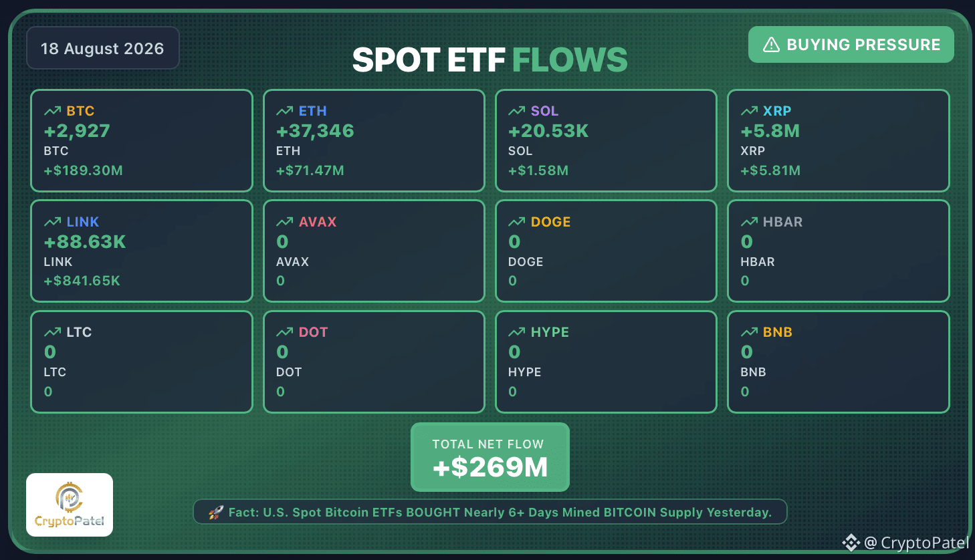Click the SOL trend arrow icon

pos(516,111)
